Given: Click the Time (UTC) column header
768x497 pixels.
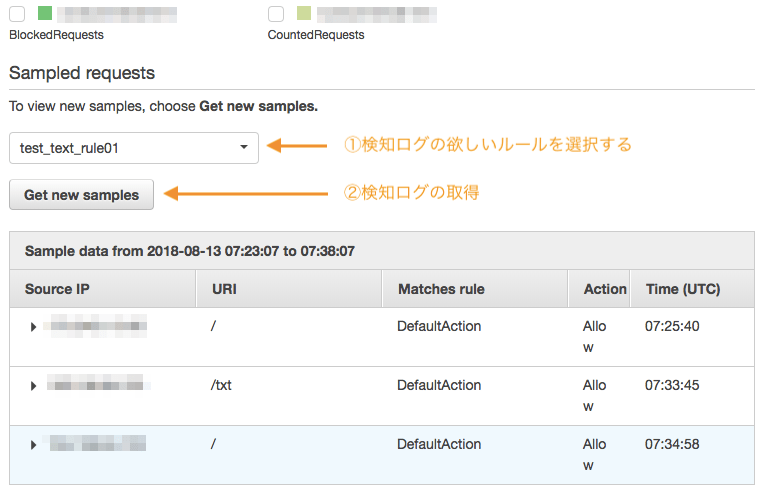Looking at the screenshot, I should [x=682, y=289].
